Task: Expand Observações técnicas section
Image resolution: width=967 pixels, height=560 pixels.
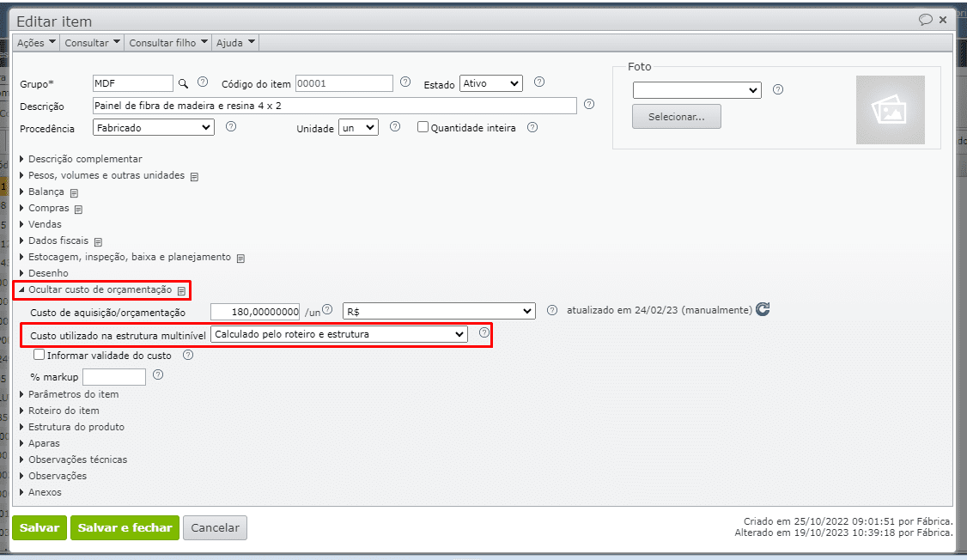Action: [x=77, y=460]
